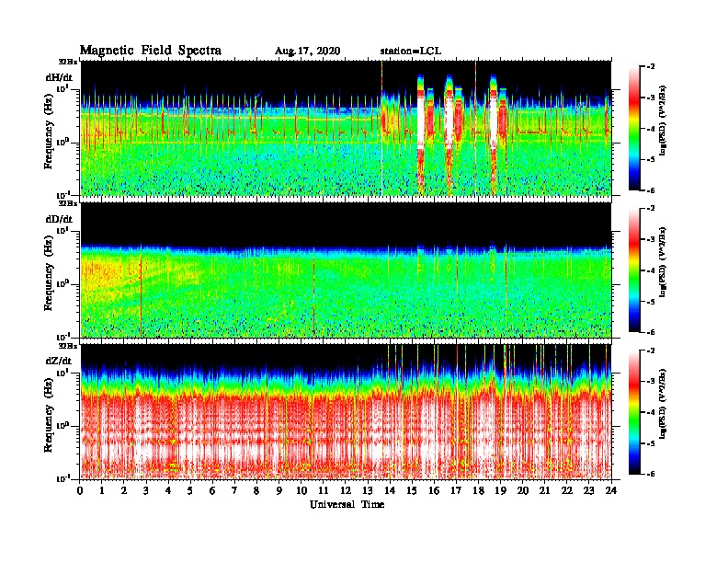Click hour tick label "7" on time axis
The width and height of the screenshot is (728, 563).
click(x=234, y=490)
